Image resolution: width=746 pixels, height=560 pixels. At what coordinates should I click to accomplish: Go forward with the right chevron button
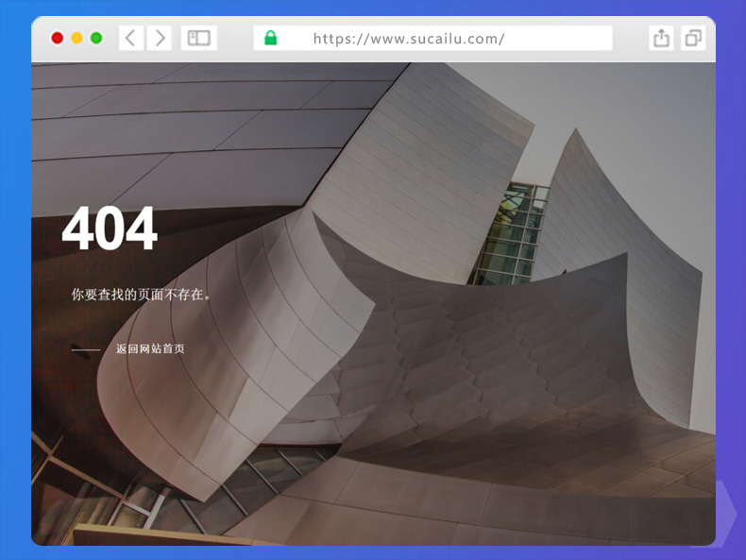coord(160,38)
